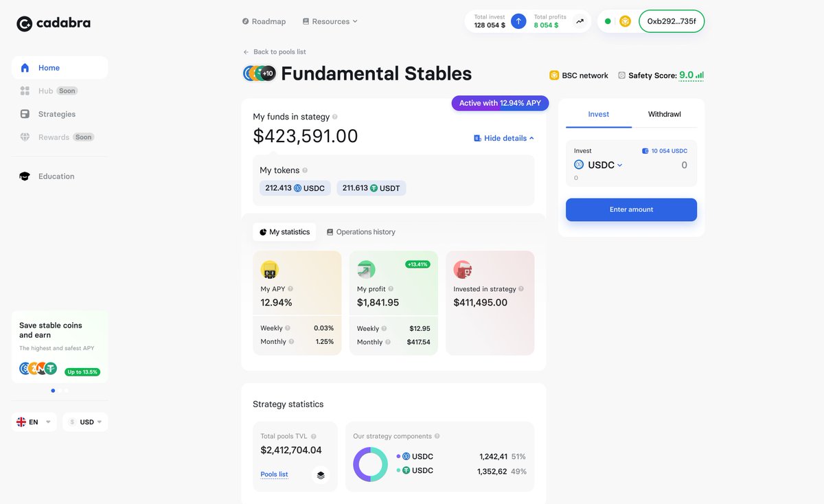Viewport: 824px width, 504px height.
Task: Click the Education graduation cap icon
Action: coord(25,176)
